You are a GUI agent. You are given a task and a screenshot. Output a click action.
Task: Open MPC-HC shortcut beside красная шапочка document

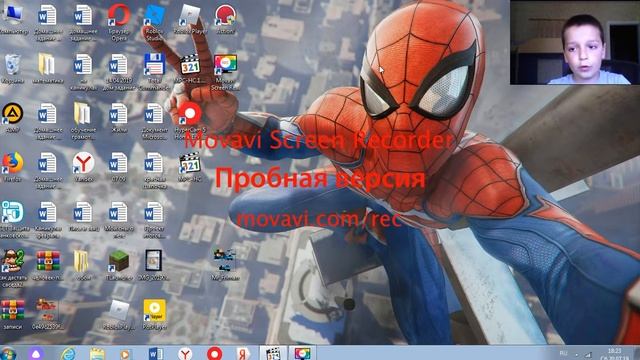point(190,167)
